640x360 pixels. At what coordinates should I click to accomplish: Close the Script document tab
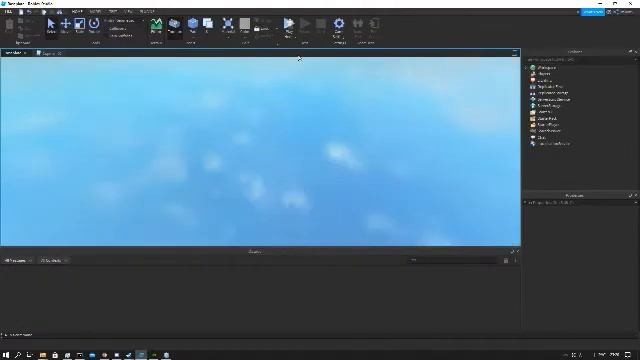click(60, 53)
